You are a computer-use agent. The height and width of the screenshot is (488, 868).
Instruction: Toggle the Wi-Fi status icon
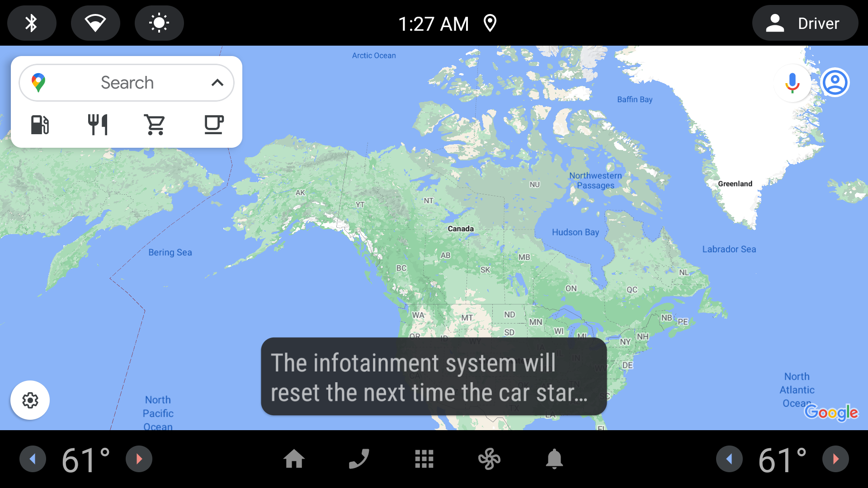coord(95,23)
